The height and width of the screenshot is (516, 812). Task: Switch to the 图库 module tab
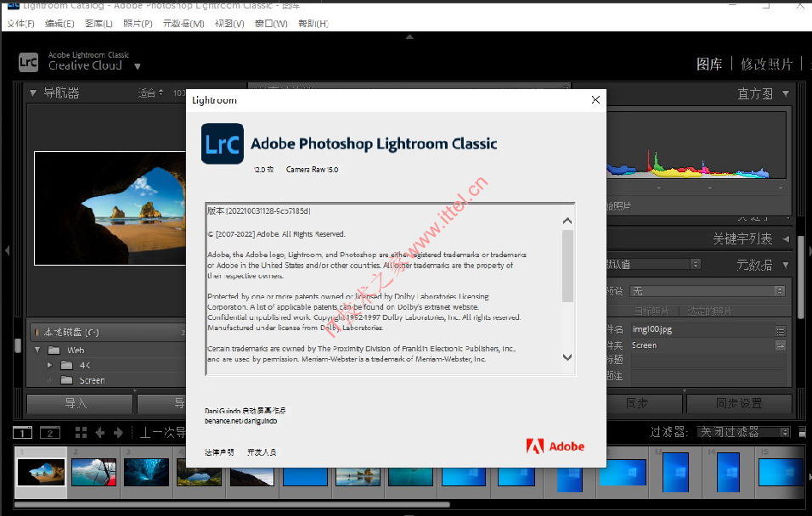click(x=709, y=64)
